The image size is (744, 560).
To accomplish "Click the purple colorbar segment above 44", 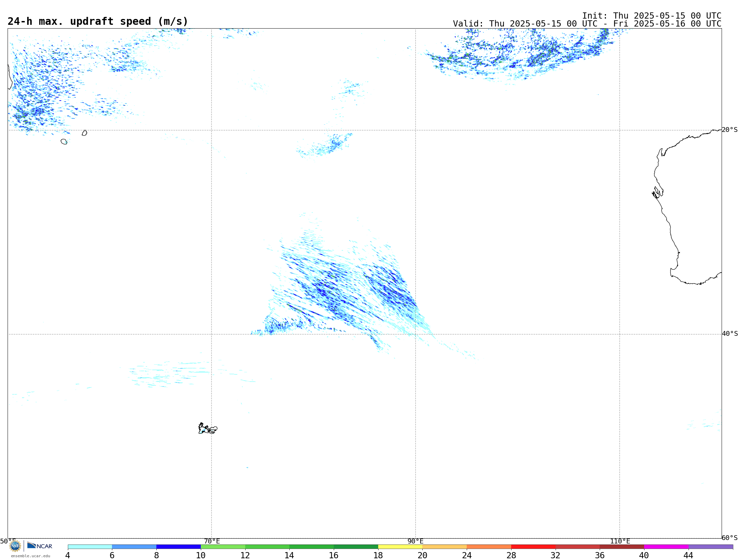I will (x=711, y=547).
